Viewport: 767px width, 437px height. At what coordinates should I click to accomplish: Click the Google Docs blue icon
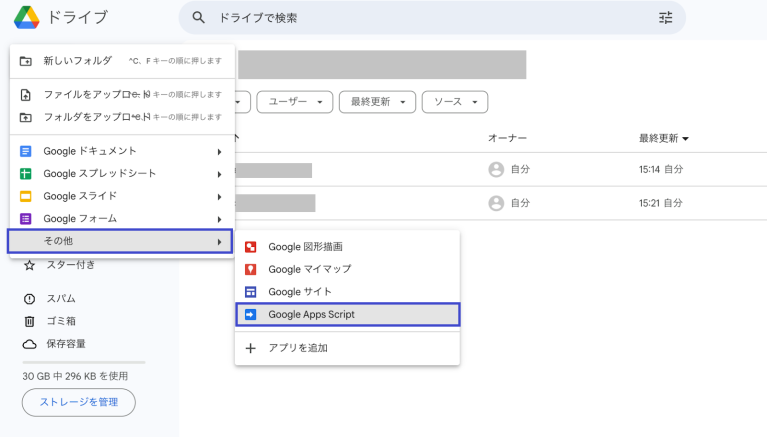pyautogui.click(x=25, y=151)
